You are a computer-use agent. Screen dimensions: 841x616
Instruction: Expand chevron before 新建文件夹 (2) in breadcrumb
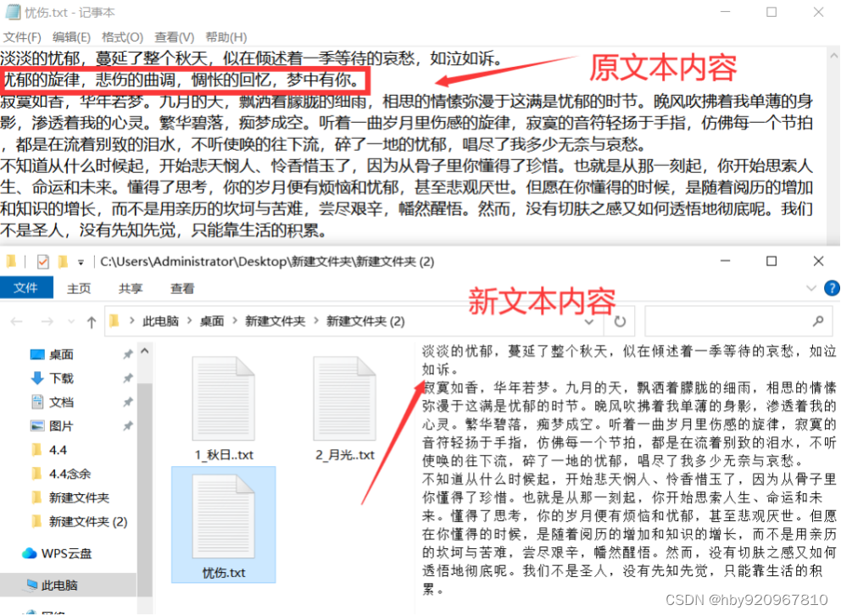pyautogui.click(x=316, y=321)
